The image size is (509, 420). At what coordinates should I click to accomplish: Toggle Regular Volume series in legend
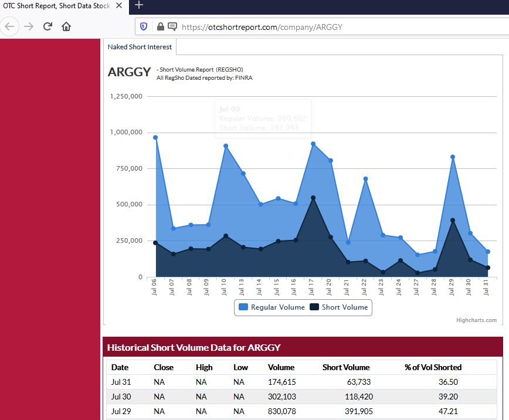point(272,307)
